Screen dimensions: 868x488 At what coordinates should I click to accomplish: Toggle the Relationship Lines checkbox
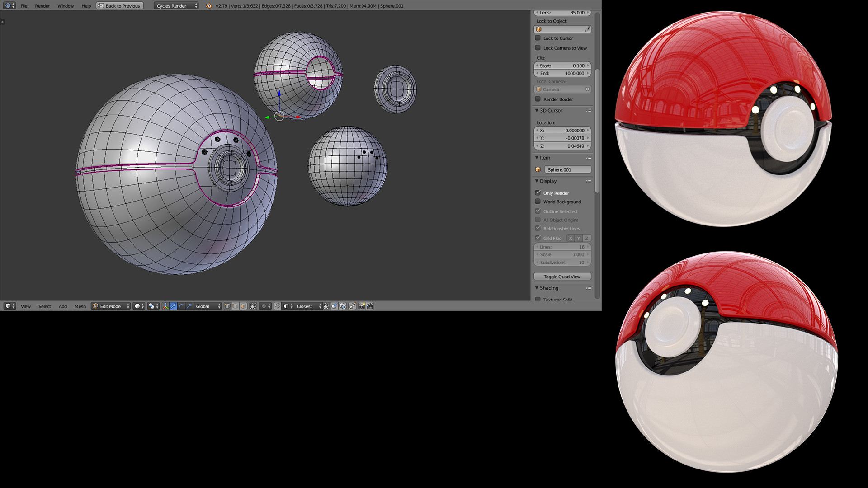pyautogui.click(x=538, y=228)
